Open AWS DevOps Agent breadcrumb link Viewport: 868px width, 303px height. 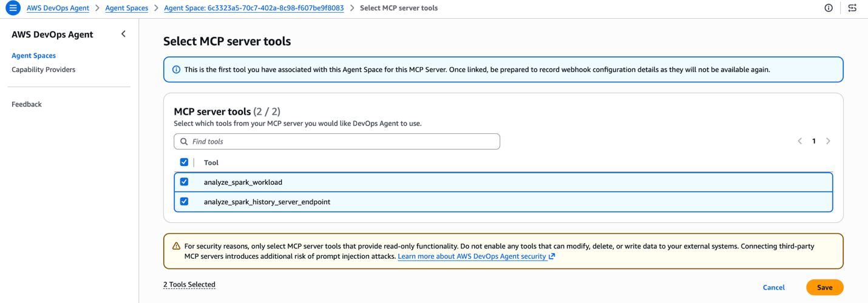[58, 8]
